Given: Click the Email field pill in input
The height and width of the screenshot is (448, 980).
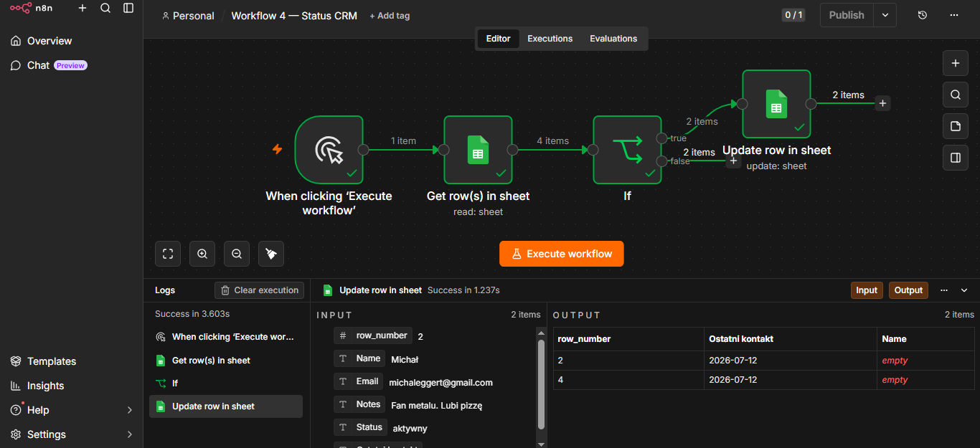Looking at the screenshot, I should tap(359, 381).
